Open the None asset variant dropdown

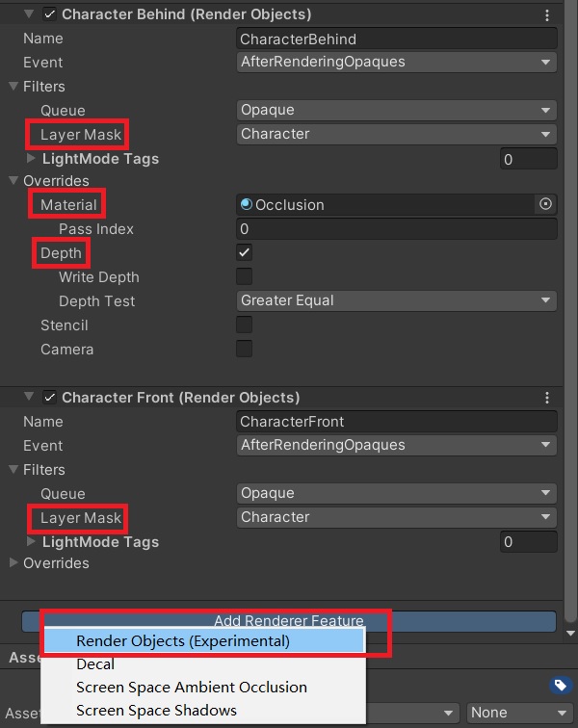pyautogui.click(x=520, y=713)
